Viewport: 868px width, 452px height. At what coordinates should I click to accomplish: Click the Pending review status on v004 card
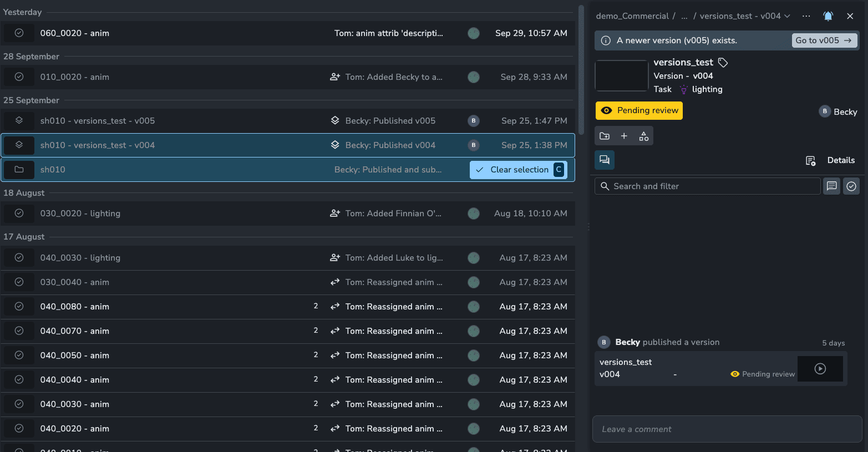[x=763, y=374]
